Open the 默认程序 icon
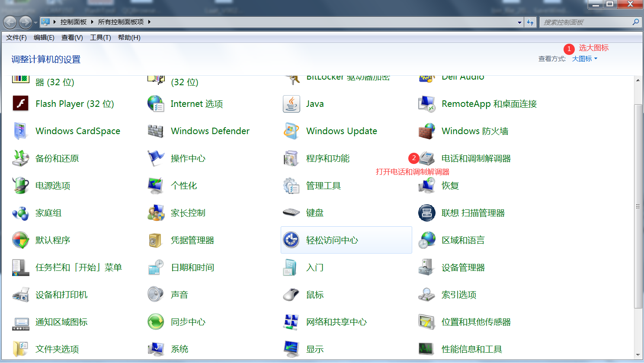The width and height of the screenshot is (644, 363). pos(20,240)
